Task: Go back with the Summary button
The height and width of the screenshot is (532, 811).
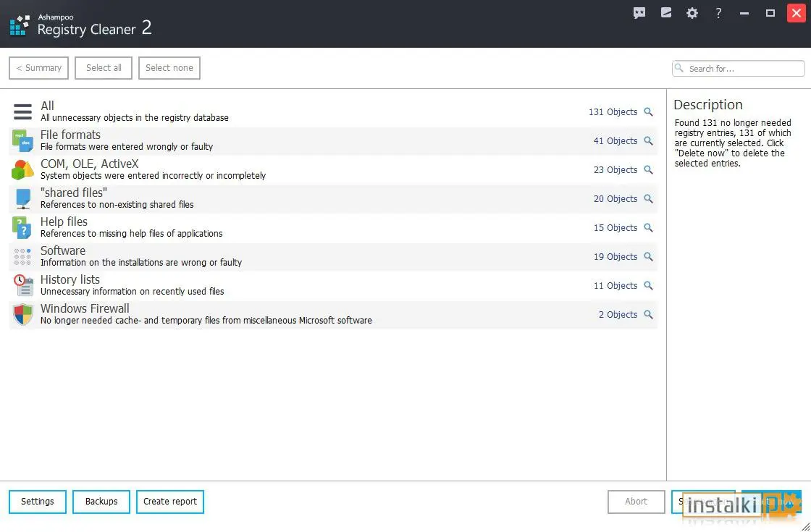Action: (39, 68)
